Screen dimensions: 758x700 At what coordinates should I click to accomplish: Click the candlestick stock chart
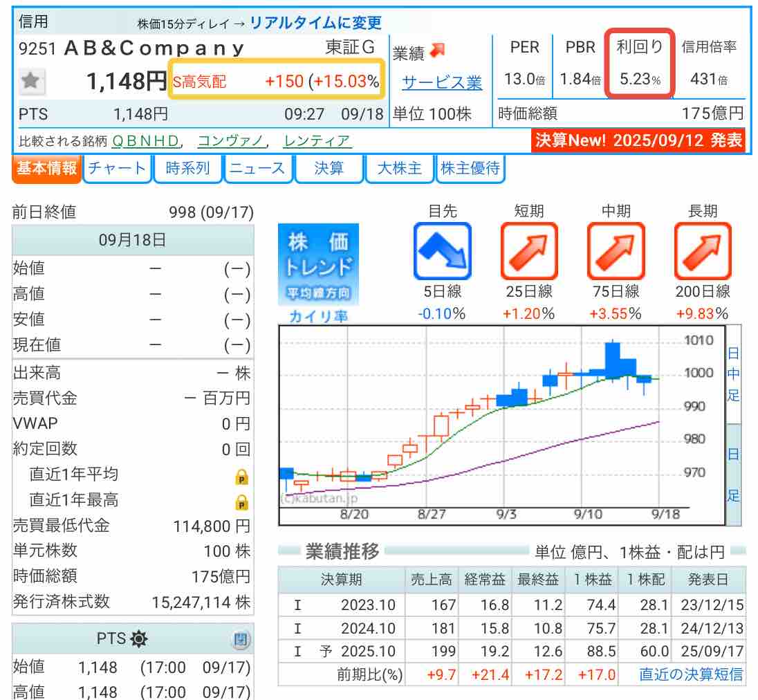click(501, 425)
